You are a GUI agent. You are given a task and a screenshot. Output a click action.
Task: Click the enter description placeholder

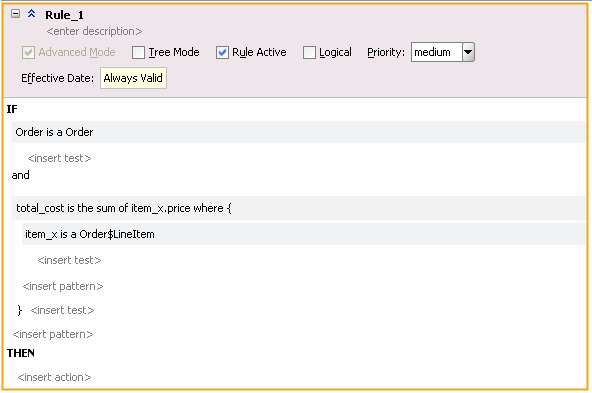pyautogui.click(x=94, y=31)
